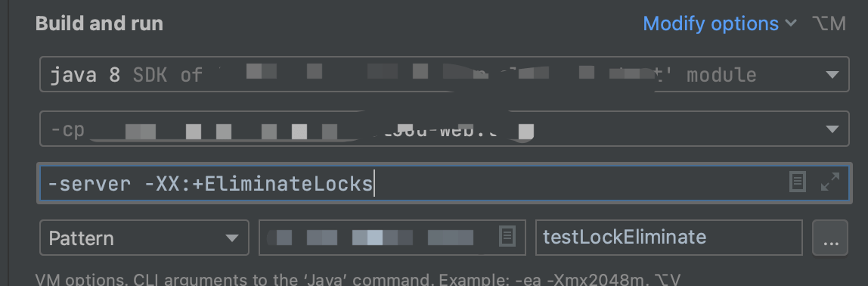Click the list icon in VM options field

(x=797, y=182)
